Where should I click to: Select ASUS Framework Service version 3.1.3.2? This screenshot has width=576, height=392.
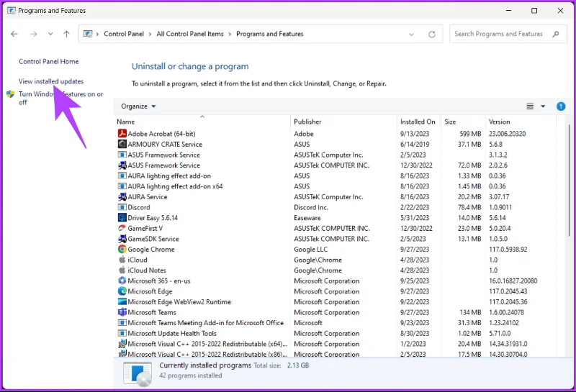pyautogui.click(x=164, y=155)
